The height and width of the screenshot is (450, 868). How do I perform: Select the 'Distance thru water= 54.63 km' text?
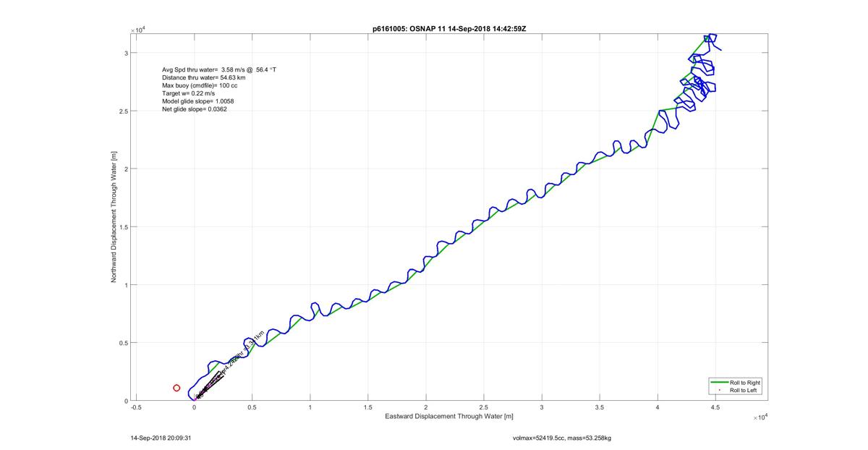point(204,78)
